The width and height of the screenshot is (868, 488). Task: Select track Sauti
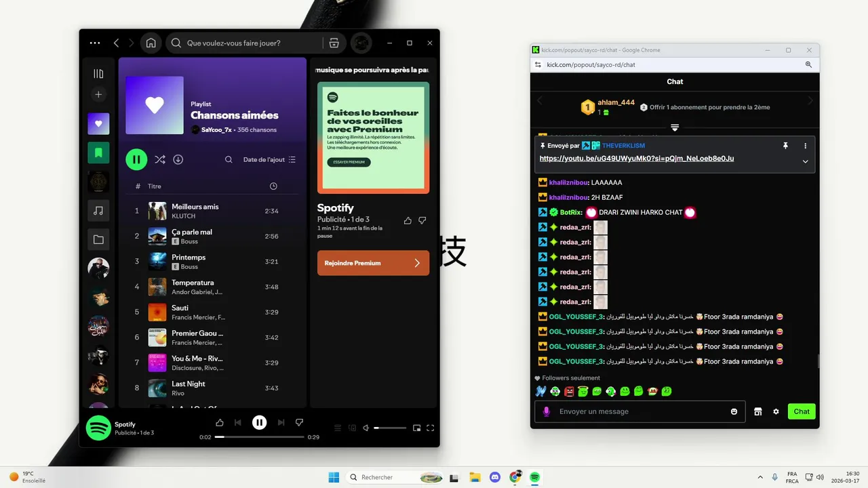[x=212, y=312]
